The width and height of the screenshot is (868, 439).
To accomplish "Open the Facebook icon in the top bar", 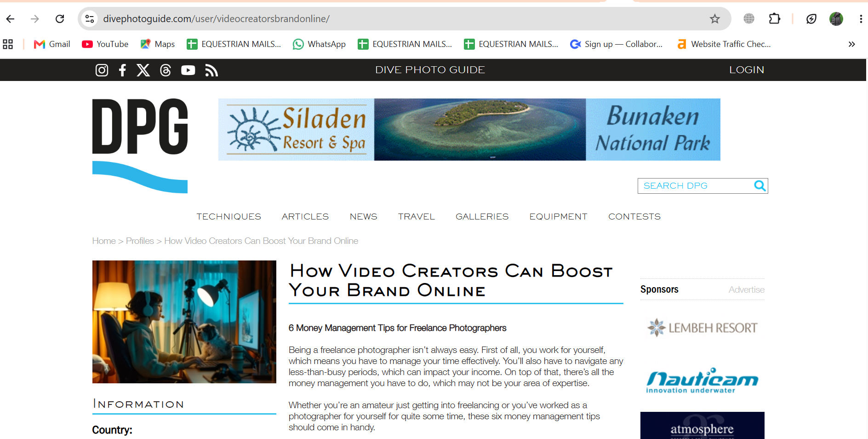I will (122, 70).
